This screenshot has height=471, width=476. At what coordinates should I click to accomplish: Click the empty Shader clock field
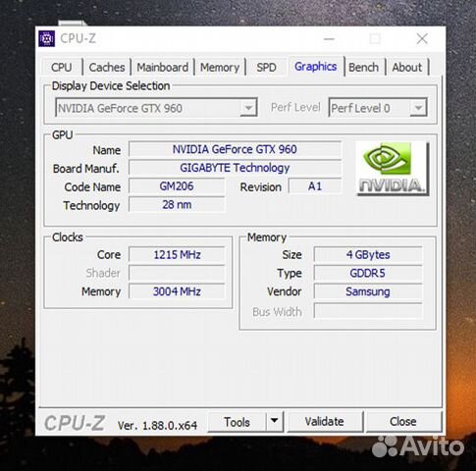pos(177,273)
